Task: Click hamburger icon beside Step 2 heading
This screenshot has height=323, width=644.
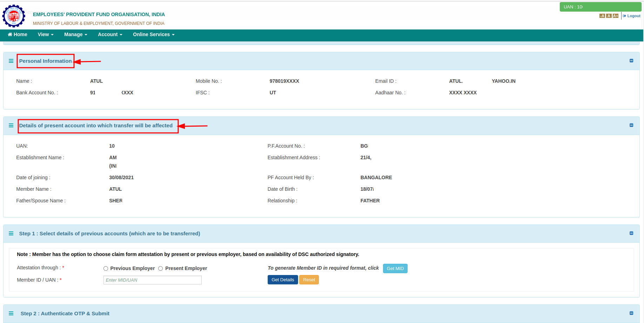Action: tap(11, 314)
